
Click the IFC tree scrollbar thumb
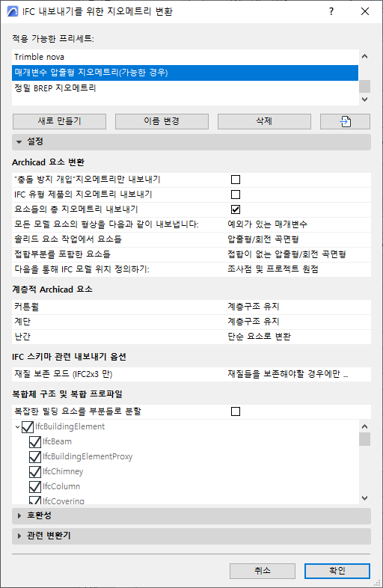pyautogui.click(x=364, y=439)
